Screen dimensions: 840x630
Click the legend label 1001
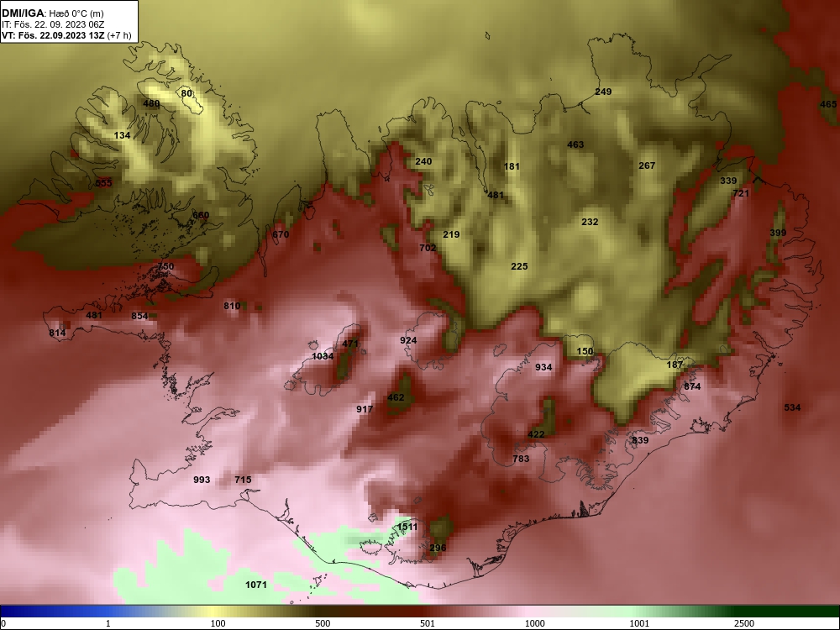click(639, 623)
